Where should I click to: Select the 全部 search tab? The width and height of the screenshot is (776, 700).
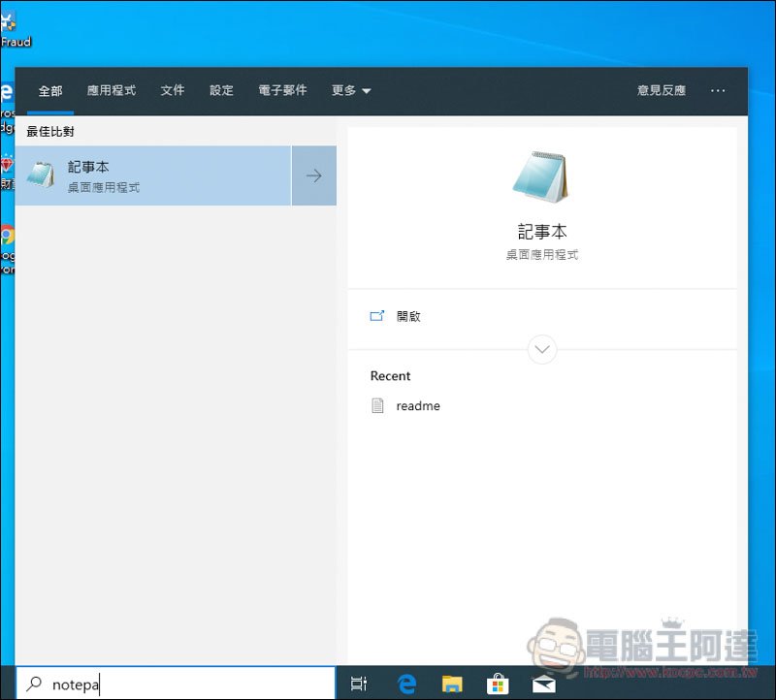tap(50, 90)
